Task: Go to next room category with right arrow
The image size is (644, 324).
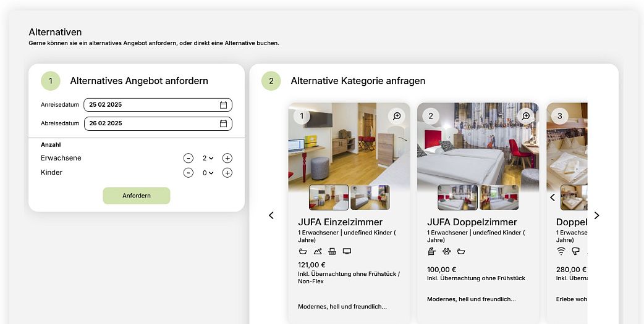Action: click(597, 215)
